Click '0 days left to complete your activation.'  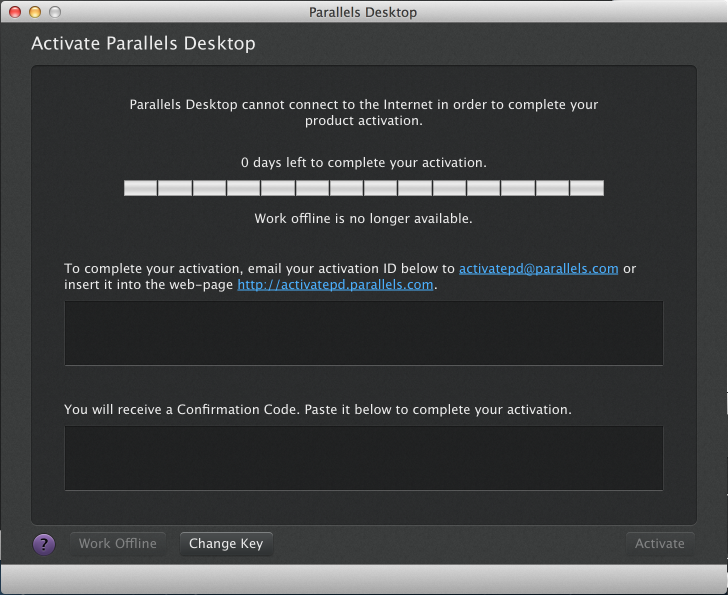pyautogui.click(x=364, y=162)
